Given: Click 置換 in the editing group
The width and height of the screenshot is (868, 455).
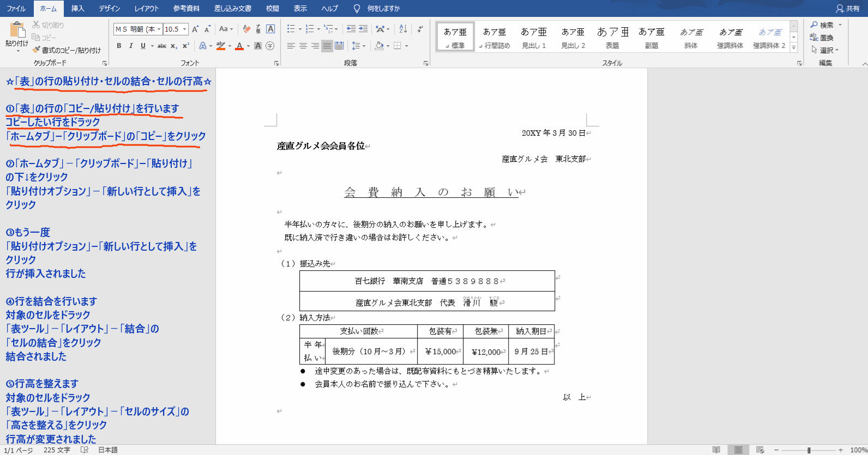Looking at the screenshot, I should [x=822, y=38].
